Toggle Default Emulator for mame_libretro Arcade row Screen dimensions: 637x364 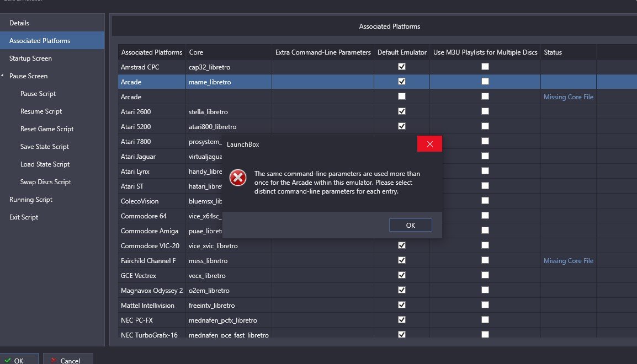(402, 82)
